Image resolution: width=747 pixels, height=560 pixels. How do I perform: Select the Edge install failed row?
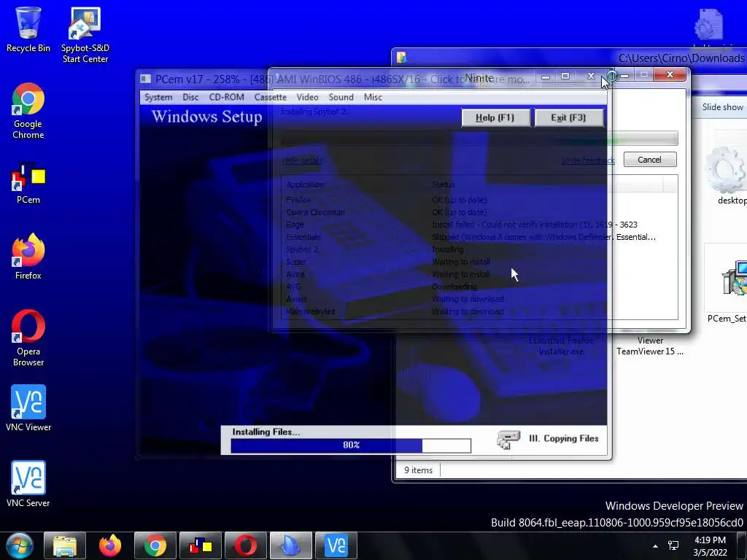(479, 225)
